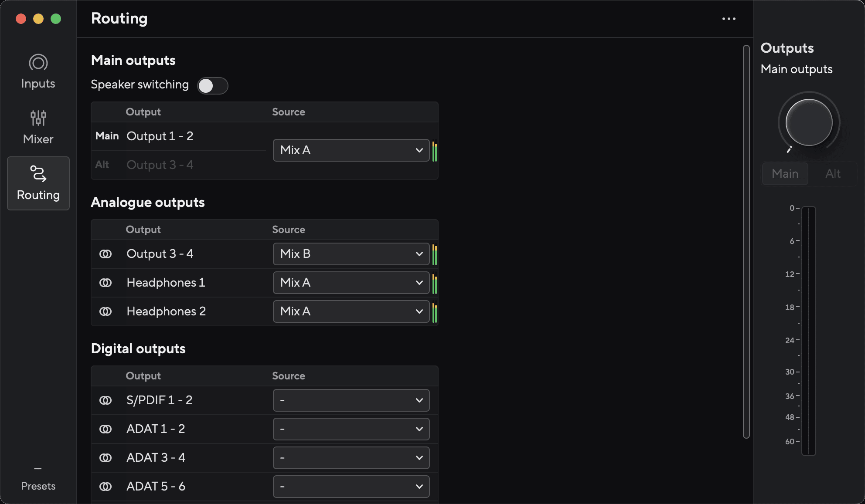
Task: Open S/PDIF 1 - 2 source dropdown
Action: pos(351,400)
